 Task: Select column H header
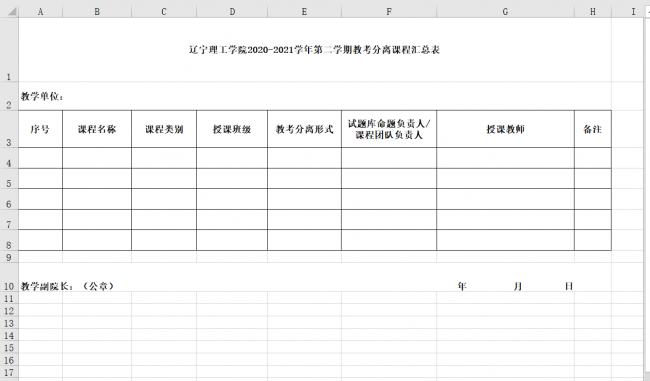[593, 12]
